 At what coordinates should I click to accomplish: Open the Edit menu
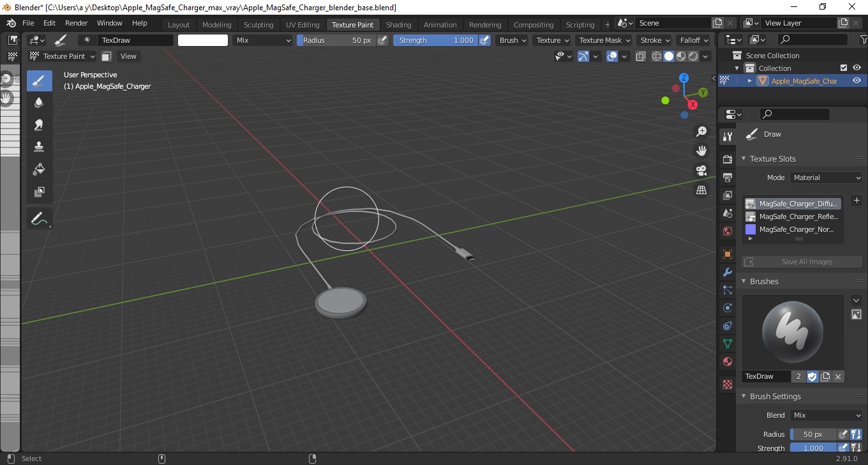(x=49, y=23)
